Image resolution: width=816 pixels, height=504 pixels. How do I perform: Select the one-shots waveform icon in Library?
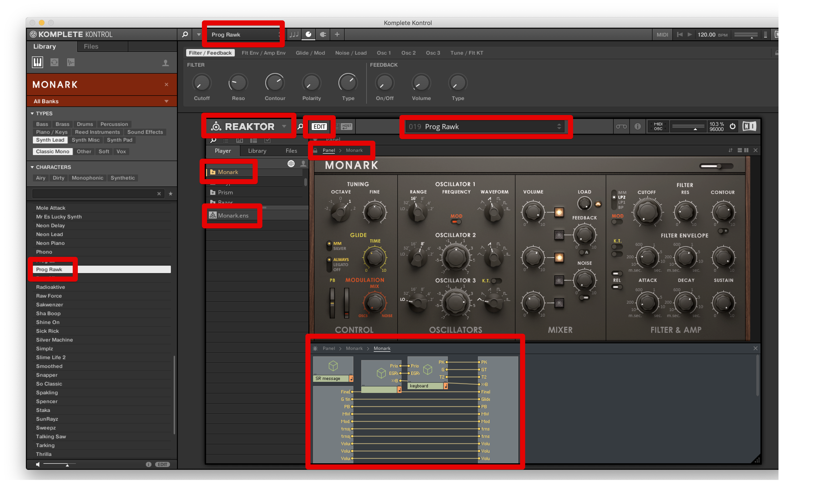click(x=71, y=62)
